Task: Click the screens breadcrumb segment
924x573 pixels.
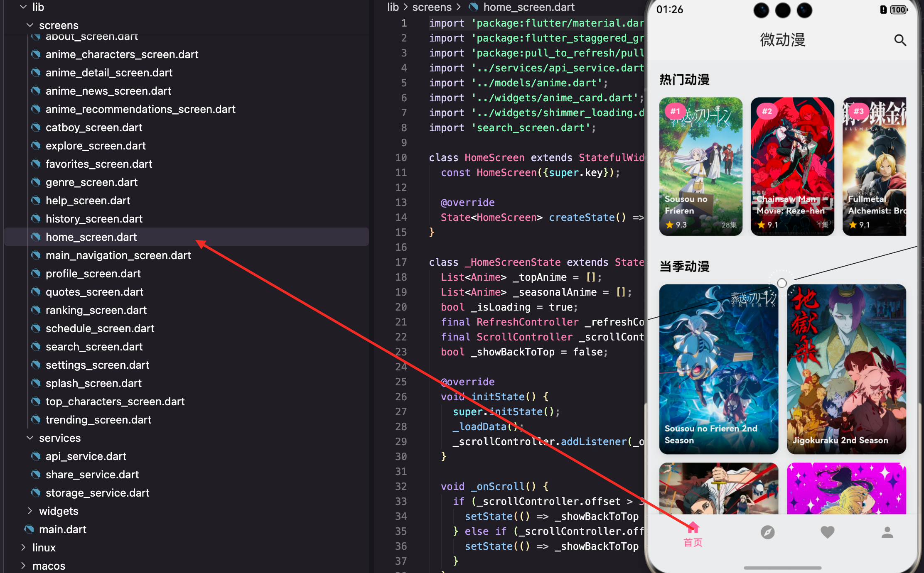Action: [432, 7]
